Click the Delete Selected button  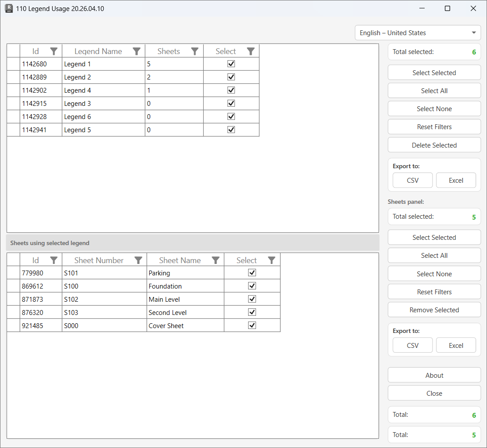pyautogui.click(x=434, y=145)
